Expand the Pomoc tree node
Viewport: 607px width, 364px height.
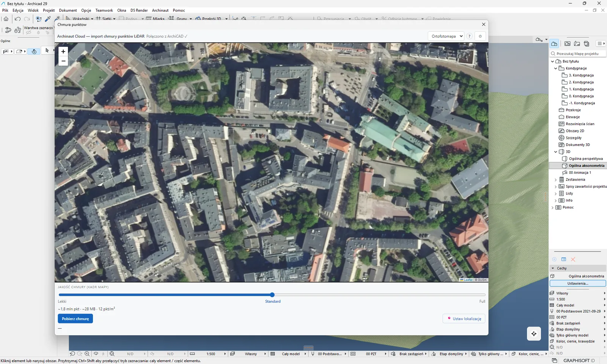coord(552,207)
